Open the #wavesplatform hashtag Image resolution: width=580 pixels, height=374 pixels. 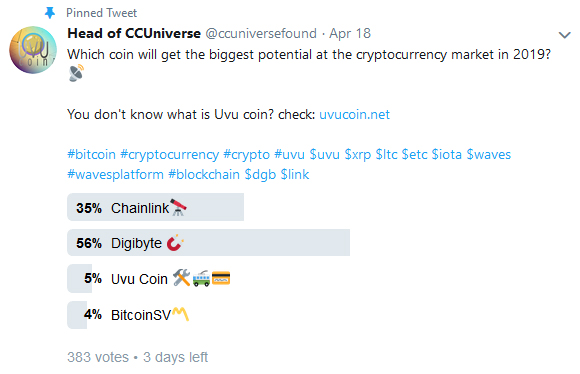[115, 174]
